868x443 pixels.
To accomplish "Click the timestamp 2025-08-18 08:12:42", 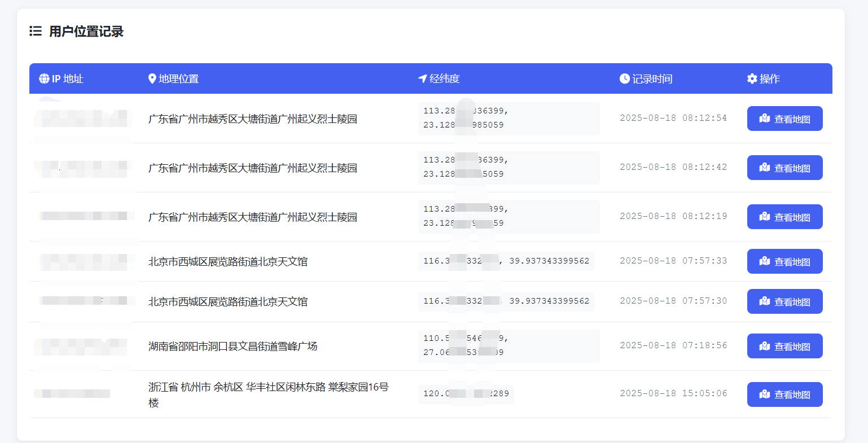I will pyautogui.click(x=673, y=167).
